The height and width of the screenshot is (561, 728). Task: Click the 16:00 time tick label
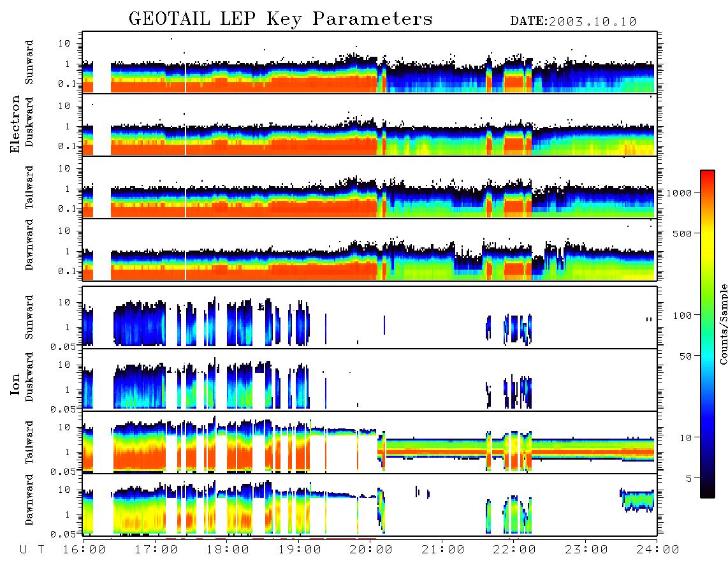tap(84, 550)
